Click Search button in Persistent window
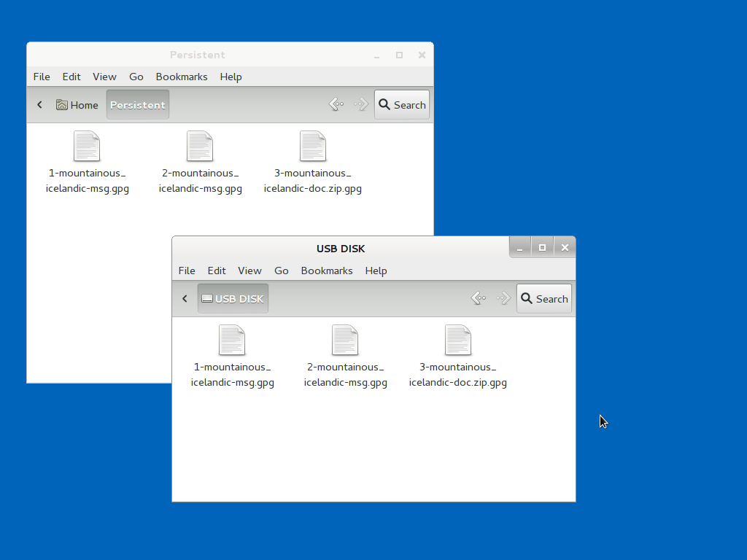 point(402,104)
